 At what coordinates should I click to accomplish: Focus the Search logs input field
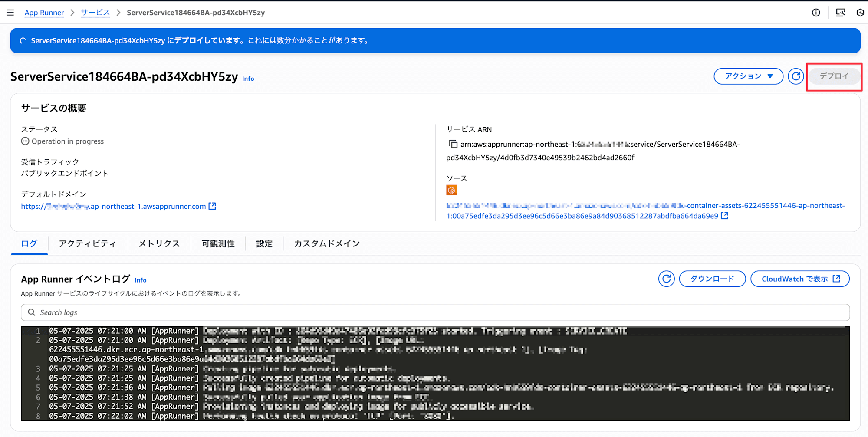pyautogui.click(x=435, y=312)
